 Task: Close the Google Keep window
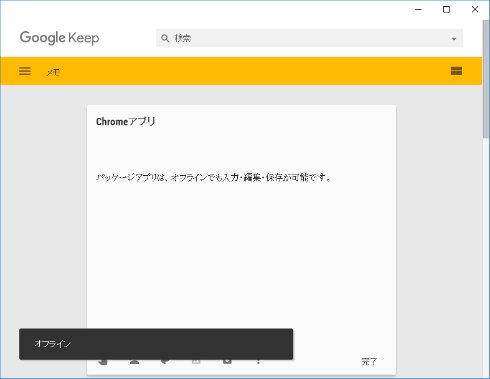(475, 9)
